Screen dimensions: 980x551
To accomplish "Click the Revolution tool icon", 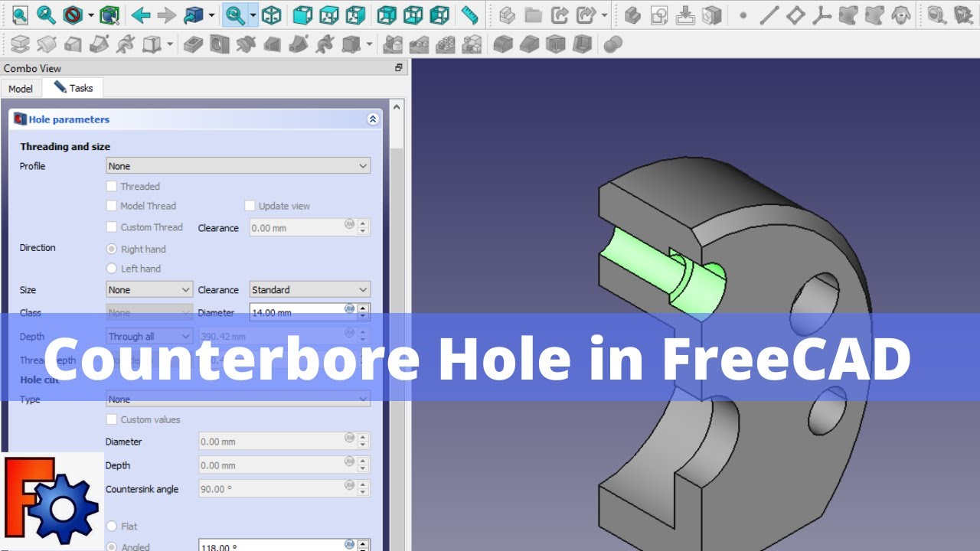I will pyautogui.click(x=47, y=44).
